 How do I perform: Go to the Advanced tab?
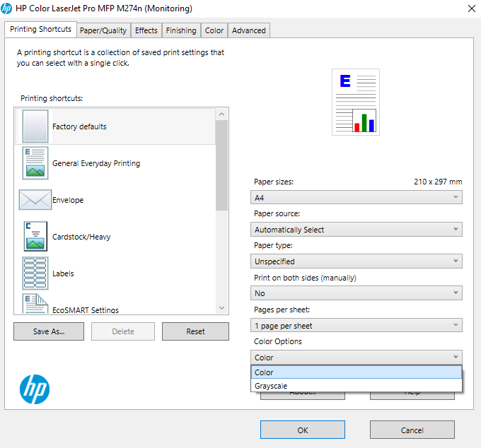(x=249, y=30)
